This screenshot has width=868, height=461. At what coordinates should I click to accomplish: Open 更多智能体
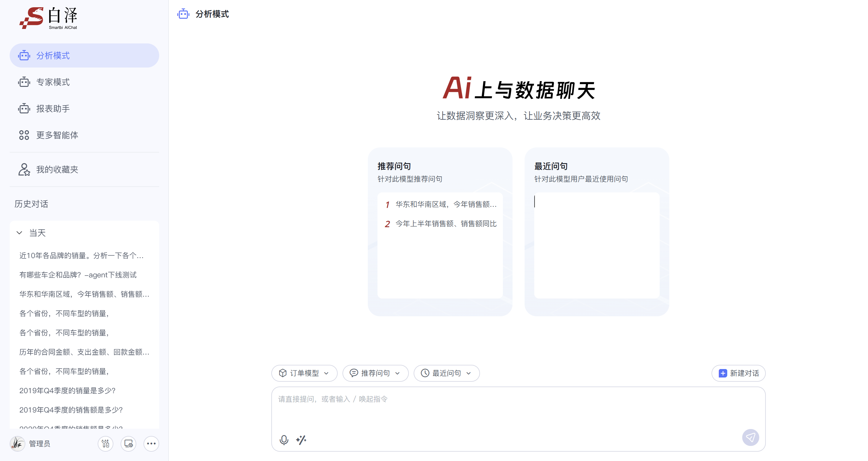[x=84, y=135]
